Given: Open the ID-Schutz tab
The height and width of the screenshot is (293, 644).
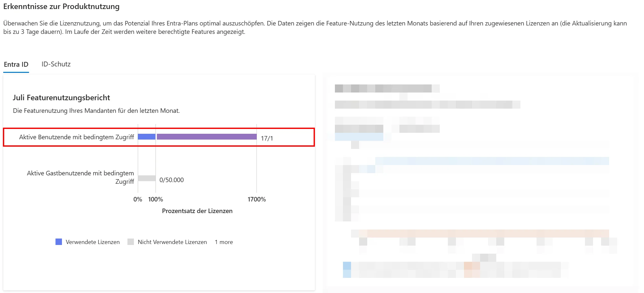Looking at the screenshot, I should point(56,64).
